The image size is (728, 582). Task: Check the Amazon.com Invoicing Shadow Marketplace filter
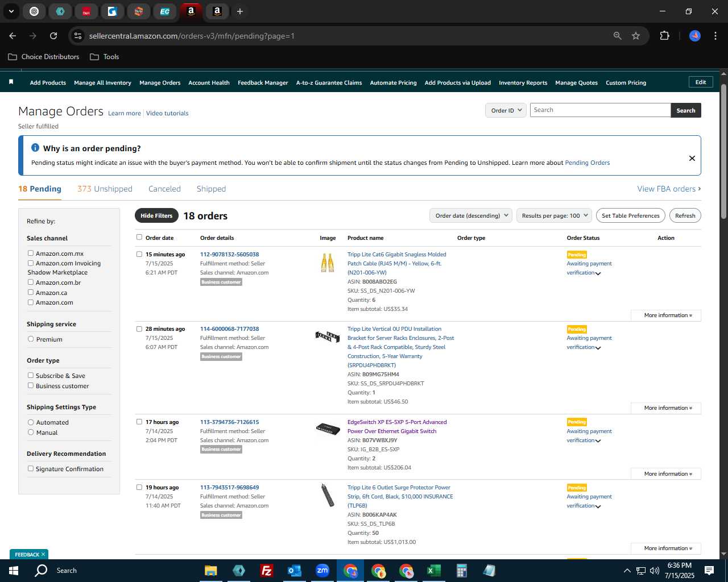coord(31,263)
